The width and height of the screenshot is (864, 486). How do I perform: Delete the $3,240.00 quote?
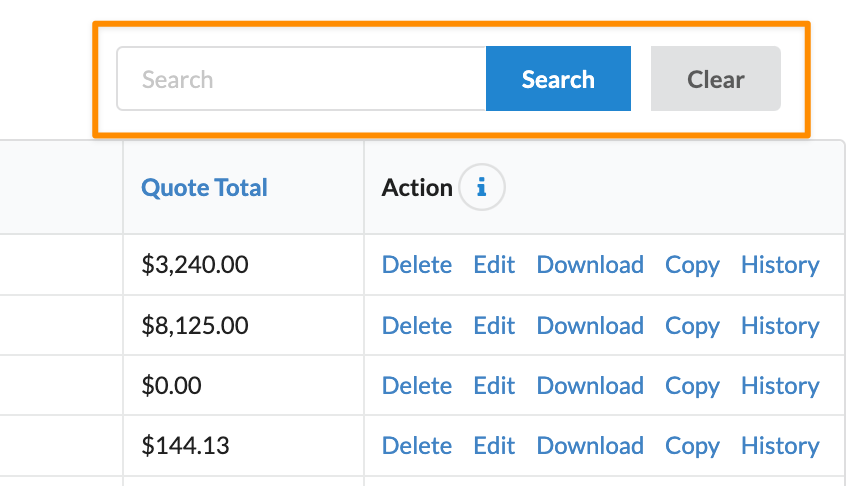[x=416, y=265]
